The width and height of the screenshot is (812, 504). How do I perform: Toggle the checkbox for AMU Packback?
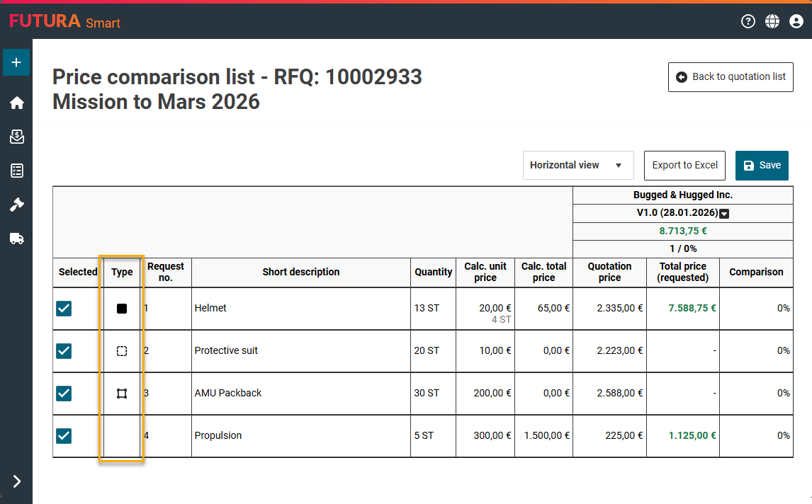point(64,394)
